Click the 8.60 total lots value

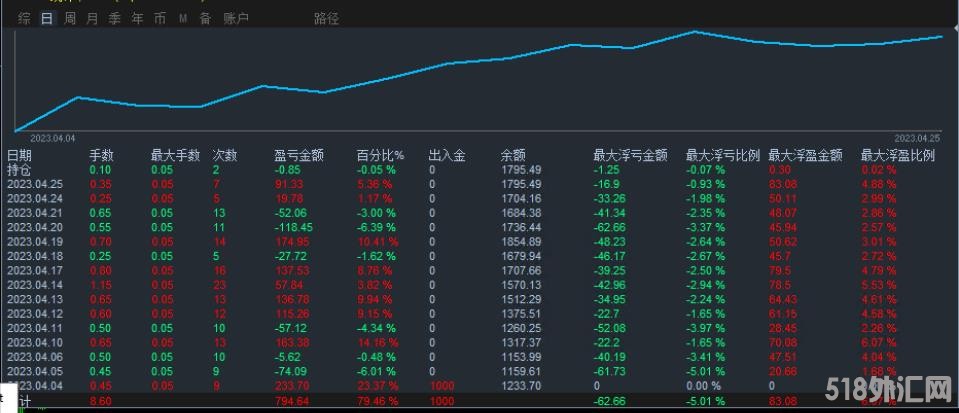pos(100,401)
